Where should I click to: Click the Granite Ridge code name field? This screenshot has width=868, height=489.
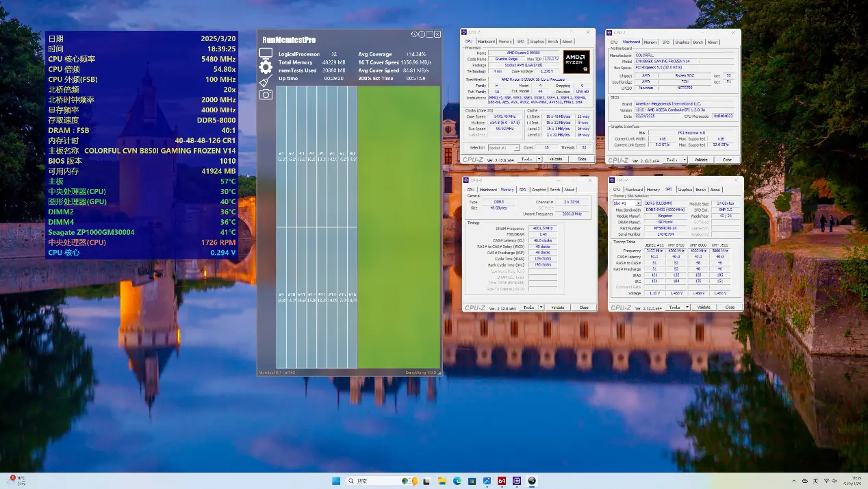506,59
